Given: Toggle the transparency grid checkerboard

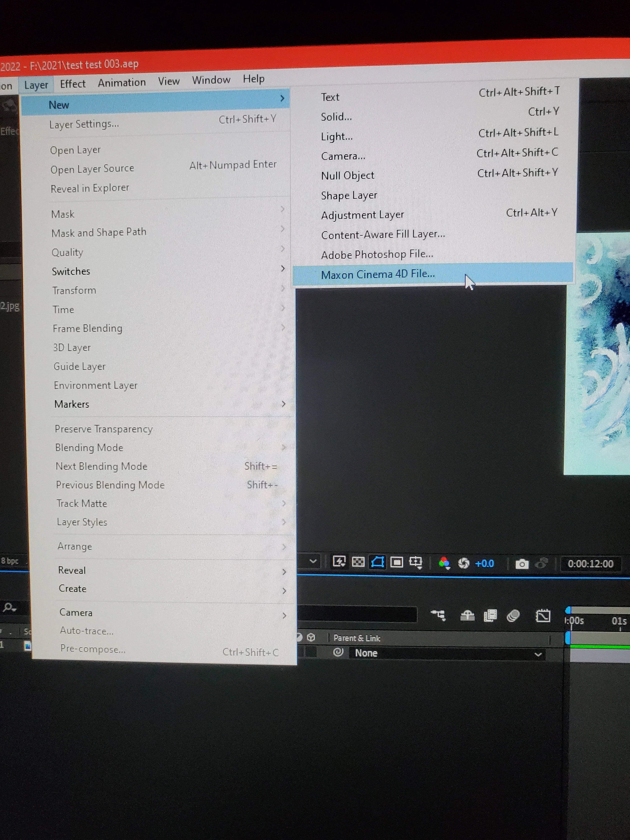Looking at the screenshot, I should click(x=358, y=562).
